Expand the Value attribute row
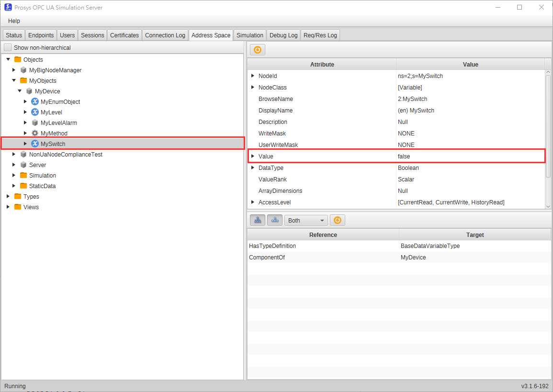Screen dimensions: 553x392 click(253, 156)
